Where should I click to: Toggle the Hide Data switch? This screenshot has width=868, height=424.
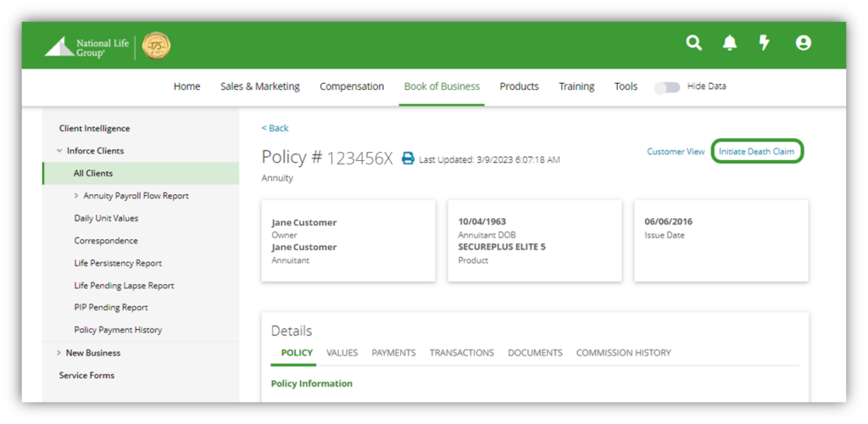point(667,87)
